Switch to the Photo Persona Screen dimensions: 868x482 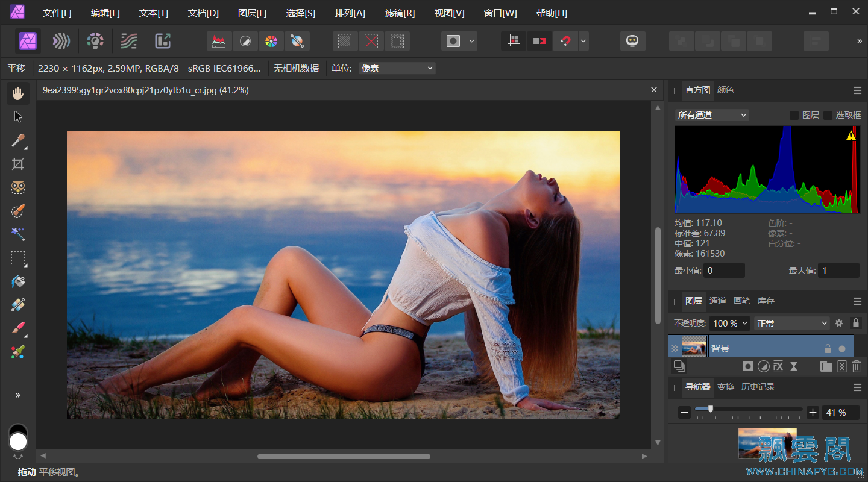pyautogui.click(x=28, y=41)
